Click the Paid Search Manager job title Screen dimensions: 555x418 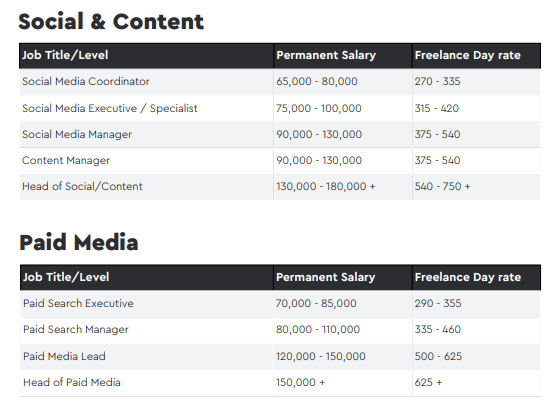76,330
